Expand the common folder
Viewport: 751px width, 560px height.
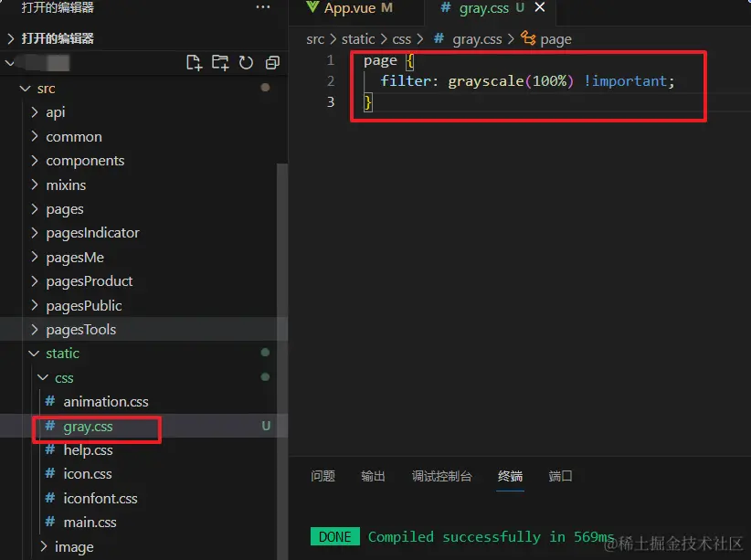35,136
